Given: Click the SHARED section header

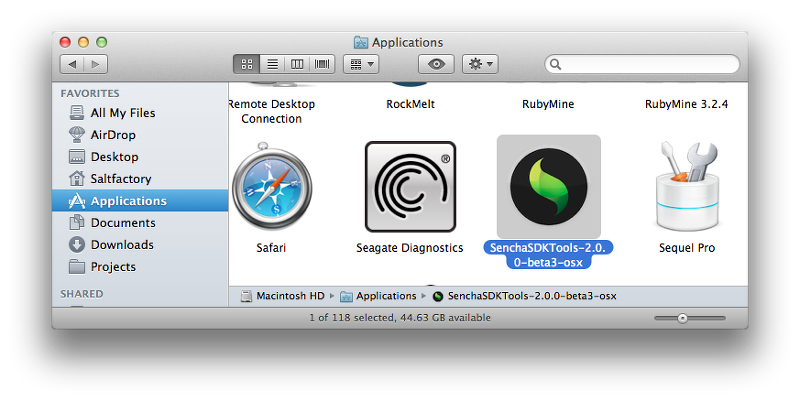Looking at the screenshot, I should pyautogui.click(x=82, y=294).
